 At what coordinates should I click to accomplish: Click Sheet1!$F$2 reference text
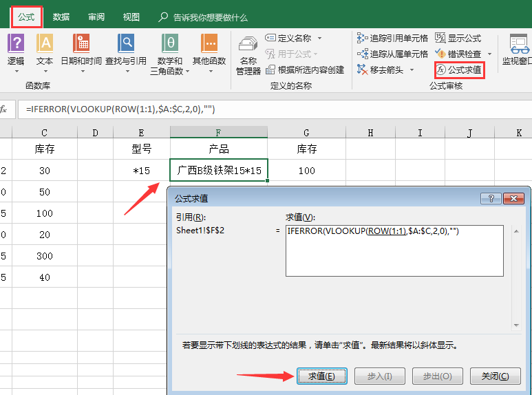200,231
